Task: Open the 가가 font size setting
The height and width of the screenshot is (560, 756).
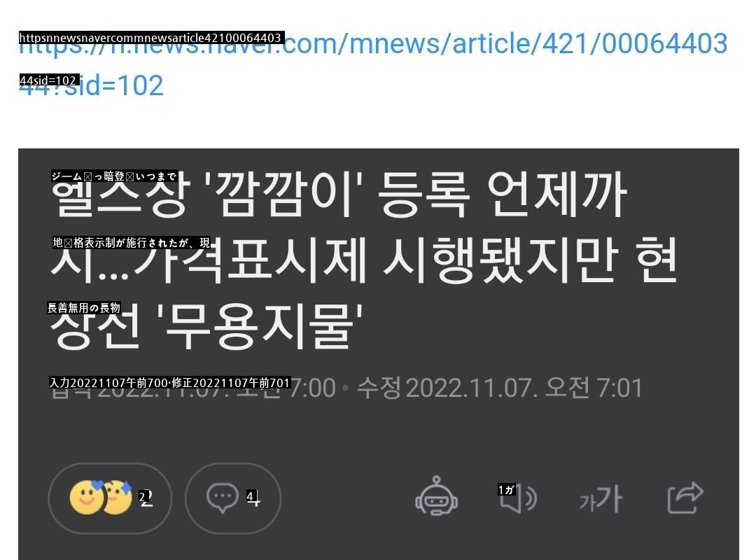Action: pyautogui.click(x=601, y=498)
